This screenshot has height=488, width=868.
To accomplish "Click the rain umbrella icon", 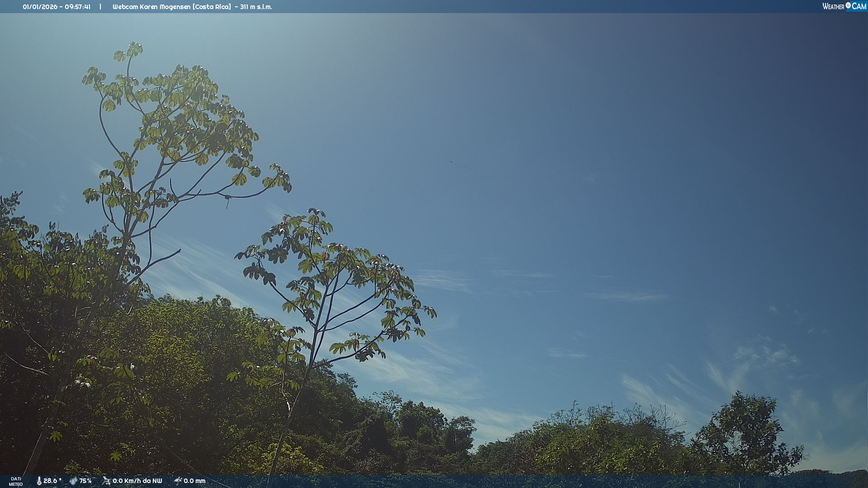I will tap(178, 481).
